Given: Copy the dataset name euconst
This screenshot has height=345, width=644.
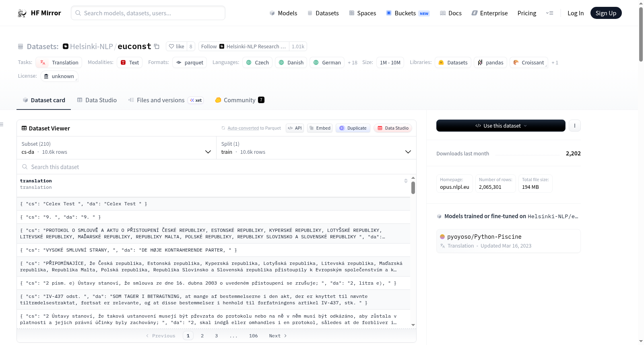Looking at the screenshot, I should coord(157,46).
